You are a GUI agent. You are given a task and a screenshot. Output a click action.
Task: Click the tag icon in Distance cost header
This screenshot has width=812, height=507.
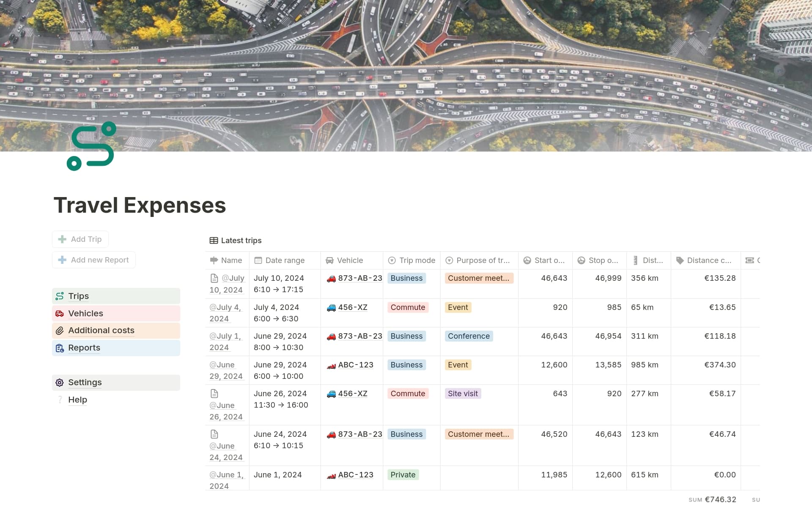point(680,260)
